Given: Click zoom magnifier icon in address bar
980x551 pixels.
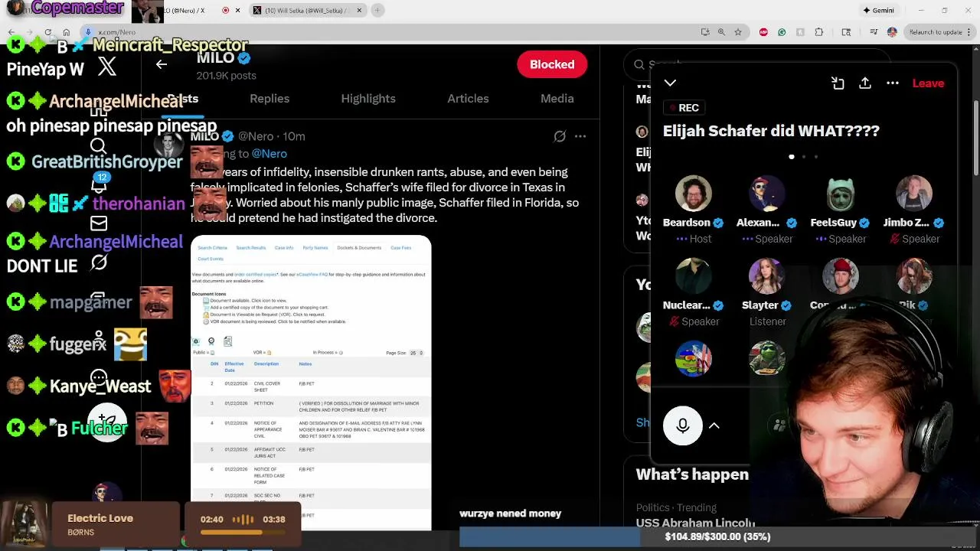Looking at the screenshot, I should click(721, 32).
